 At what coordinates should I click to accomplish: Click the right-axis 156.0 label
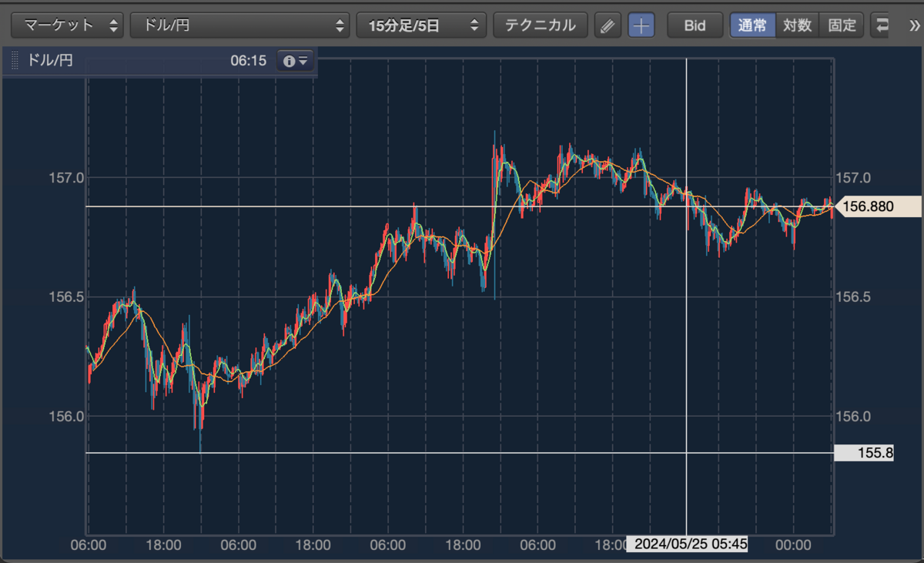[x=853, y=417]
